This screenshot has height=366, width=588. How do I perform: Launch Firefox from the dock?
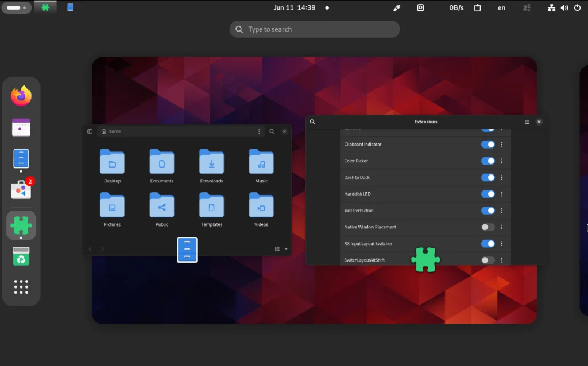tap(21, 96)
